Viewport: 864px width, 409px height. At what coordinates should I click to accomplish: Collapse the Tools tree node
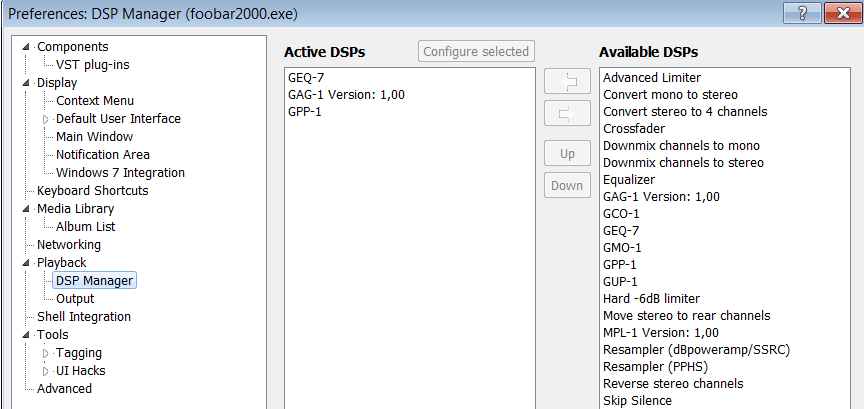pyautogui.click(x=26, y=335)
